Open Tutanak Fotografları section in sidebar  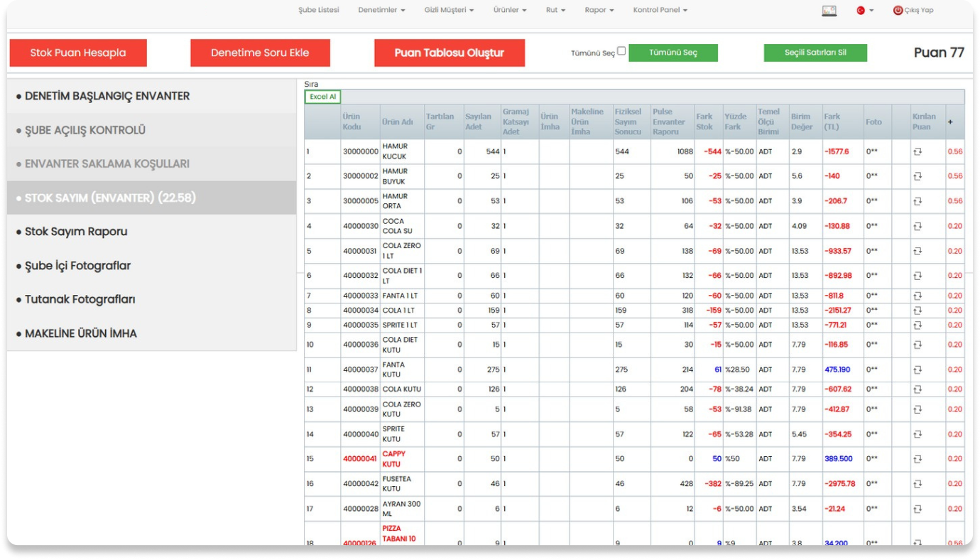click(80, 299)
